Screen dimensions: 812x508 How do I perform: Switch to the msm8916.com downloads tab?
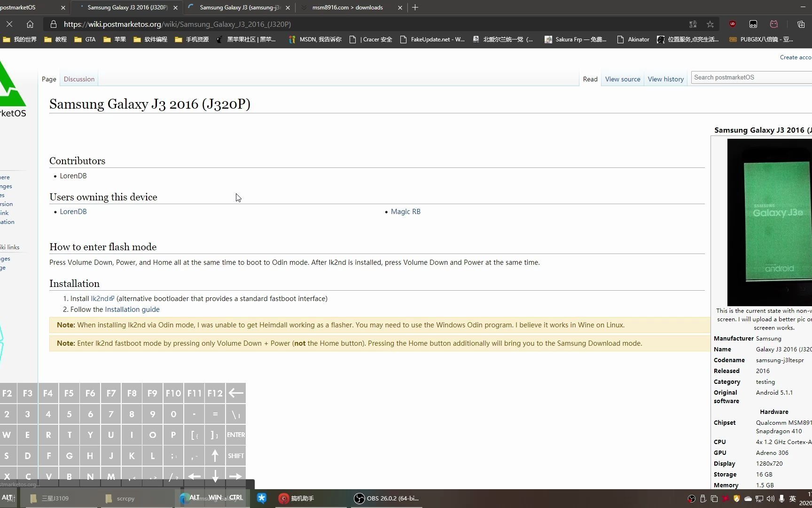(x=347, y=8)
